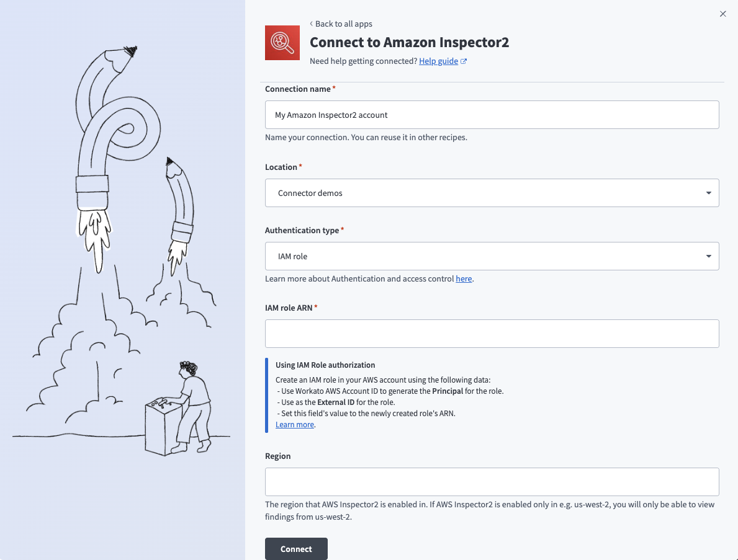Image resolution: width=738 pixels, height=560 pixels.
Task: Click Back to all apps
Action: (343, 24)
